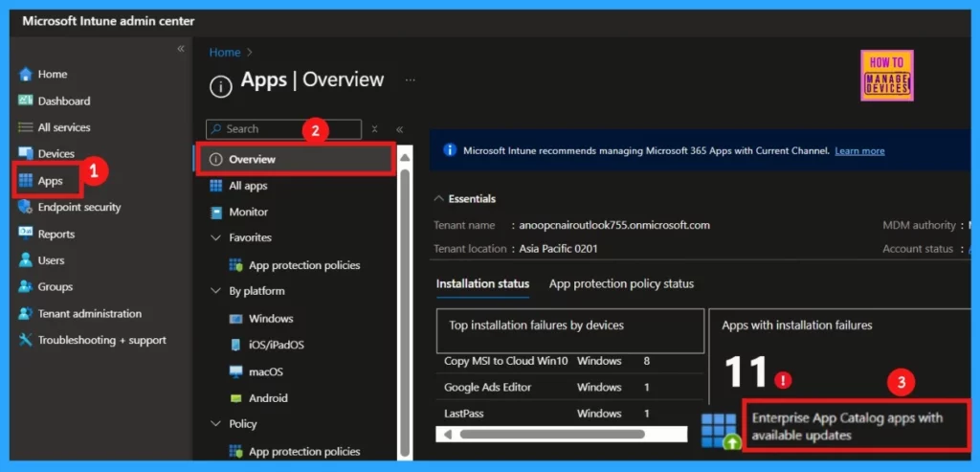This screenshot has height=472, width=980.
Task: Select macOS platform icon
Action: [235, 372]
